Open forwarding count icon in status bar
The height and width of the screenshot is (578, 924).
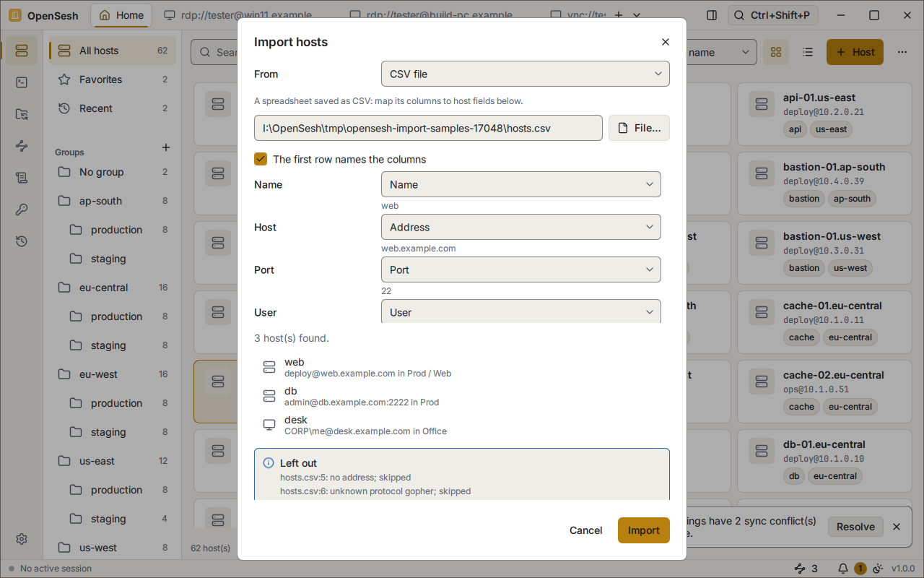click(806, 569)
